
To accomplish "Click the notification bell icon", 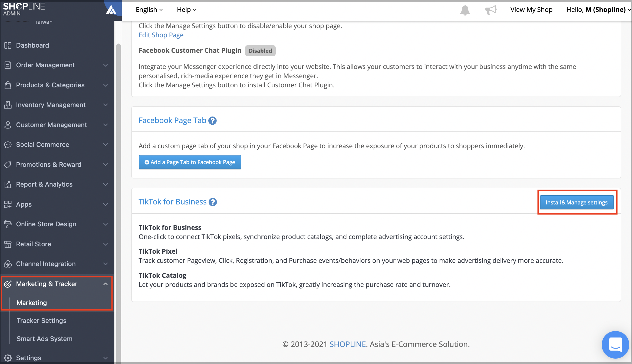I will coord(465,10).
